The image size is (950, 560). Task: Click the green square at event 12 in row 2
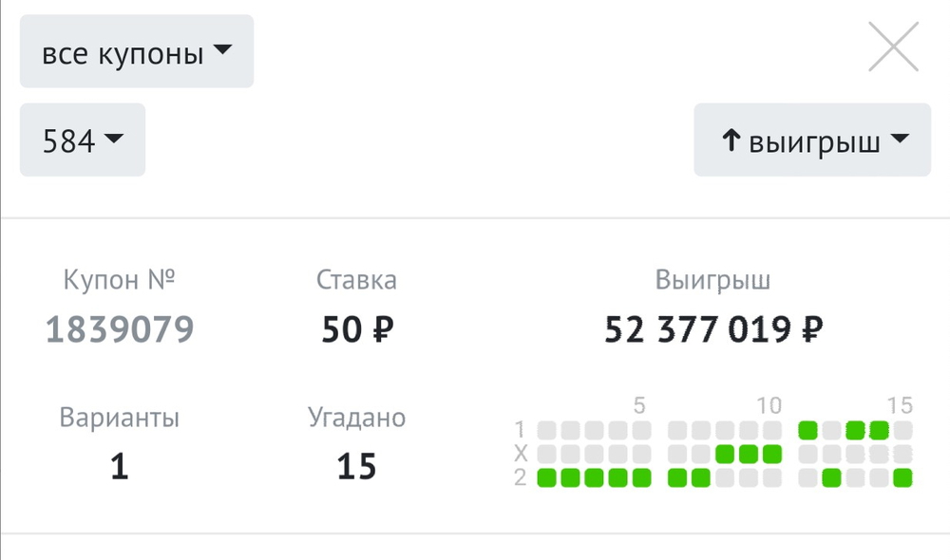(x=829, y=478)
